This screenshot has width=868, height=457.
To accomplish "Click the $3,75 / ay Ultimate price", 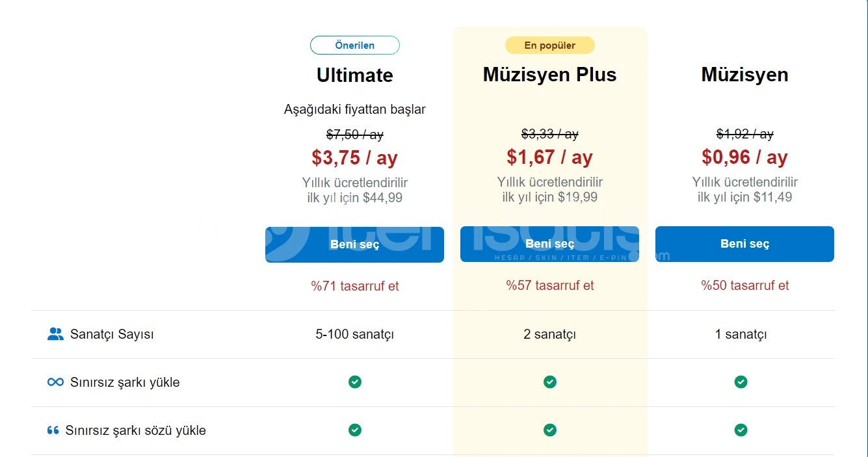I will (x=355, y=157).
